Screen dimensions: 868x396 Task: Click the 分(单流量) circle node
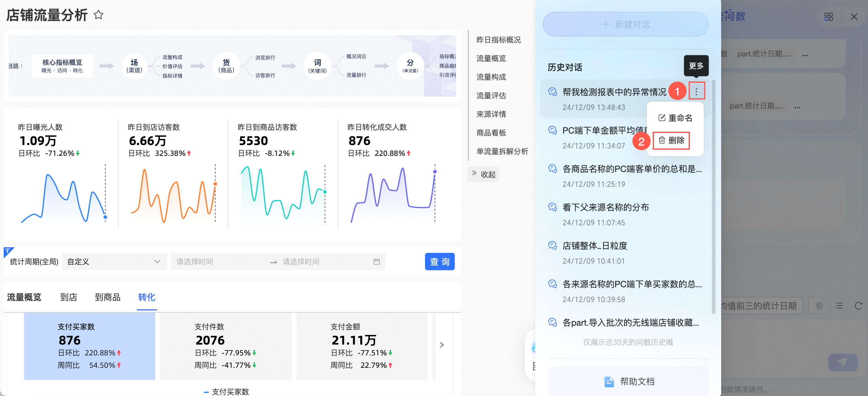pyautogui.click(x=410, y=66)
